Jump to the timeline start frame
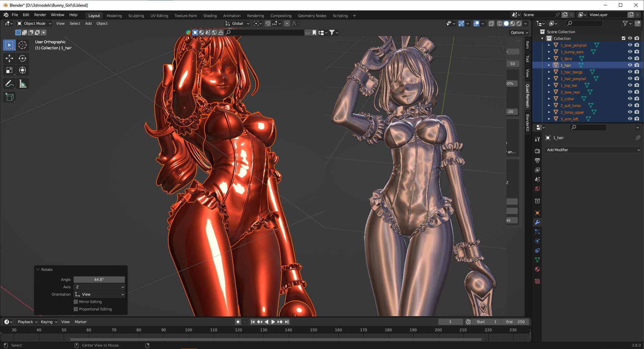The height and width of the screenshot is (349, 644). pos(253,322)
